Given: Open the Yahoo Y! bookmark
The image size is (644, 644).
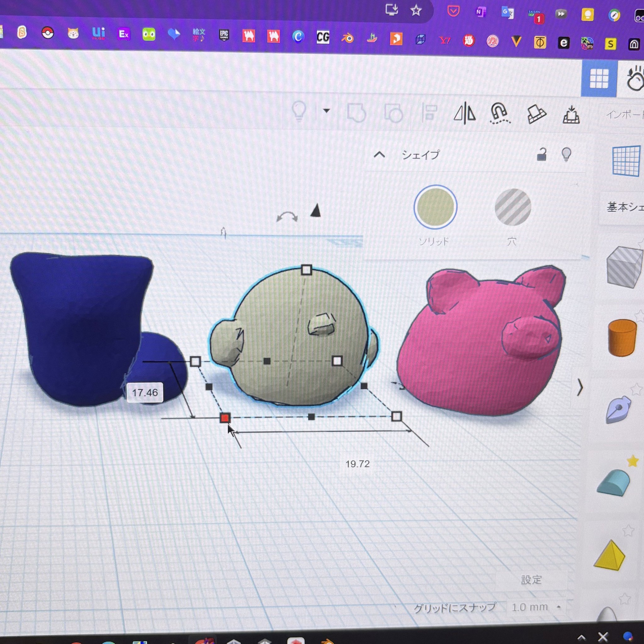Looking at the screenshot, I should (445, 41).
